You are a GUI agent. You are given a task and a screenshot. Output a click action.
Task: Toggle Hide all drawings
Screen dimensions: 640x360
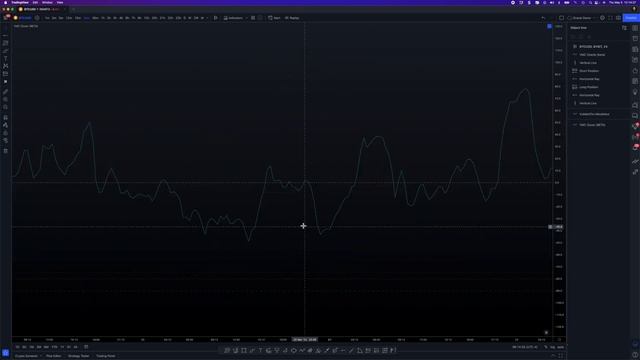[5, 140]
